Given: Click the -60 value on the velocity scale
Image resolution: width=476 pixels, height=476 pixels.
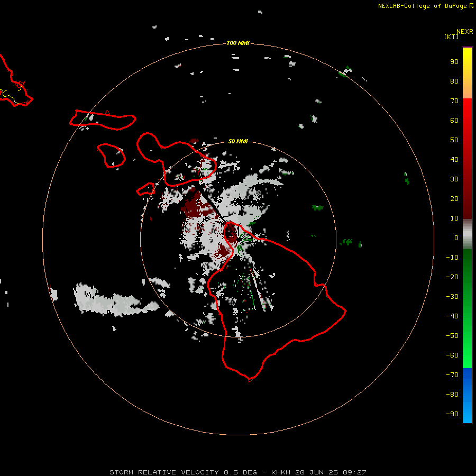Looking at the screenshot, I should pyautogui.click(x=452, y=355).
